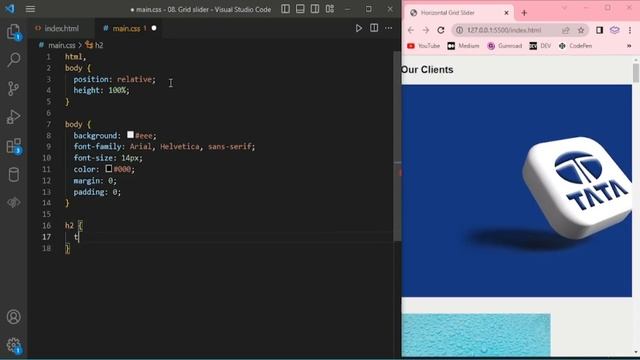Toggle secondary sidebar layout icon in the title bar
Screen dimensions: 640x360
pos(315,9)
